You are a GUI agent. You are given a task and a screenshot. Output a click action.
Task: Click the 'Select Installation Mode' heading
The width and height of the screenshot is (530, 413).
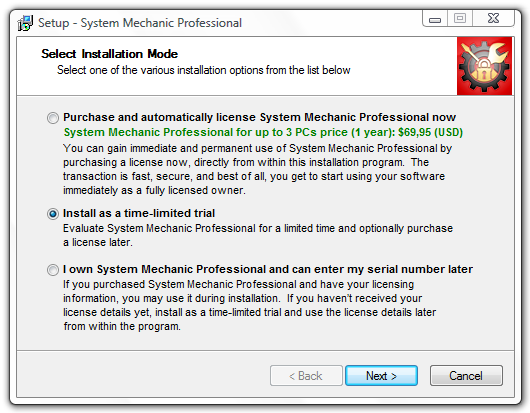[110, 54]
